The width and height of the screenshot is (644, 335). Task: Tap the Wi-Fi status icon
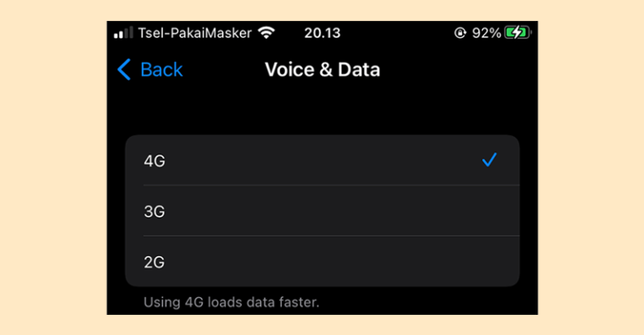(x=266, y=33)
